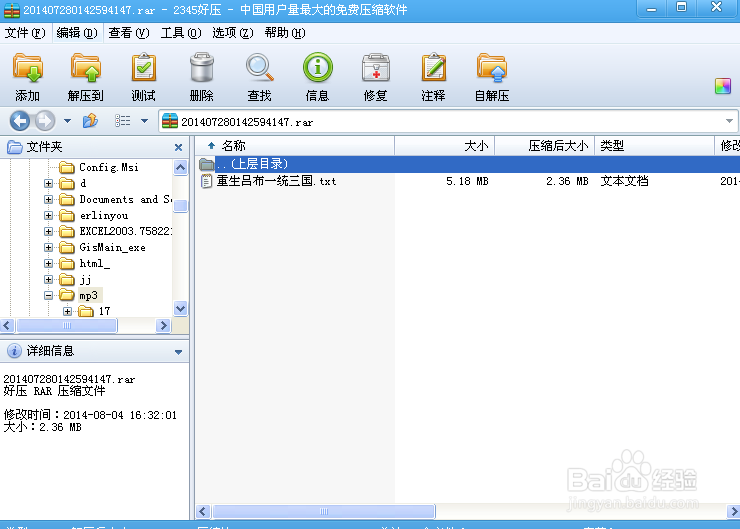Select file 重生吕布一统三国.txt
This screenshot has width=740, height=529.
tap(276, 181)
